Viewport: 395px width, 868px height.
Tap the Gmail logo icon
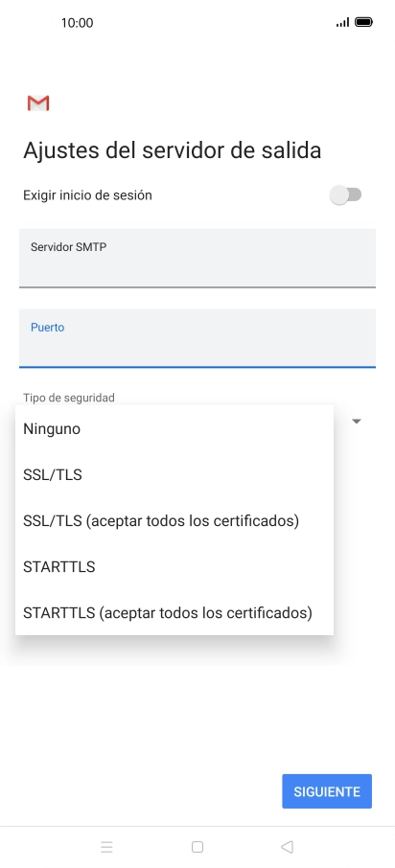tap(38, 103)
